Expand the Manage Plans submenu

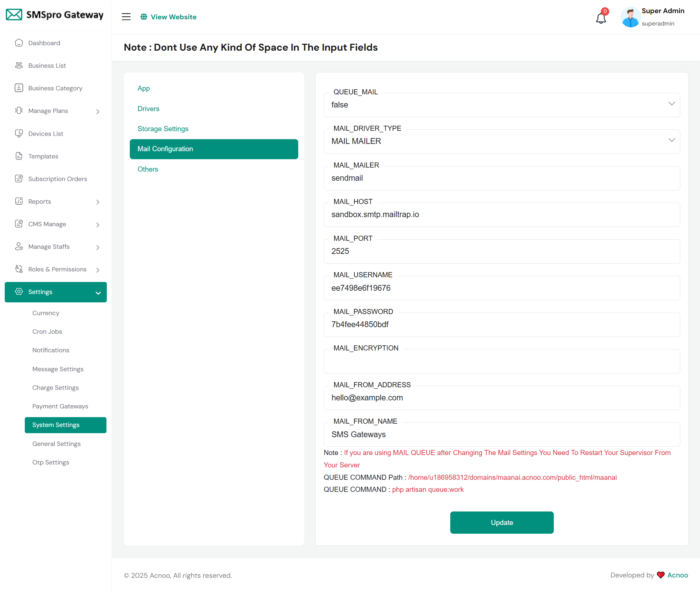[x=98, y=111]
